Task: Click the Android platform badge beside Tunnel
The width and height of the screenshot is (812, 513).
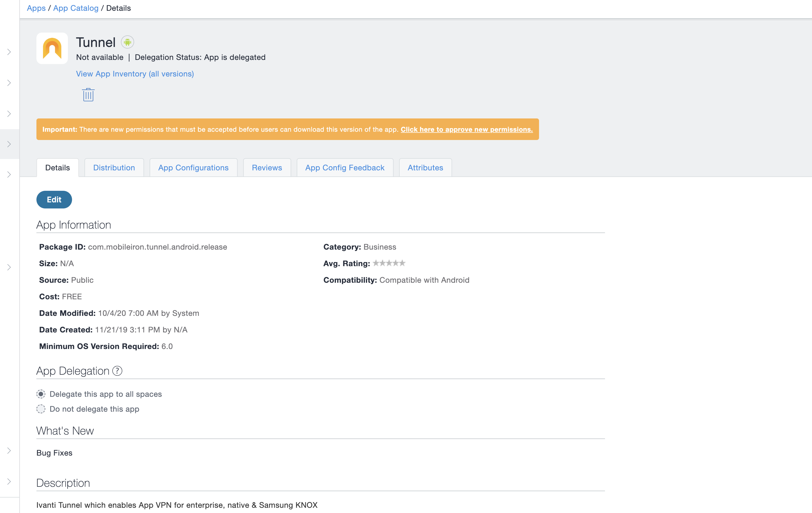Action: (127, 42)
